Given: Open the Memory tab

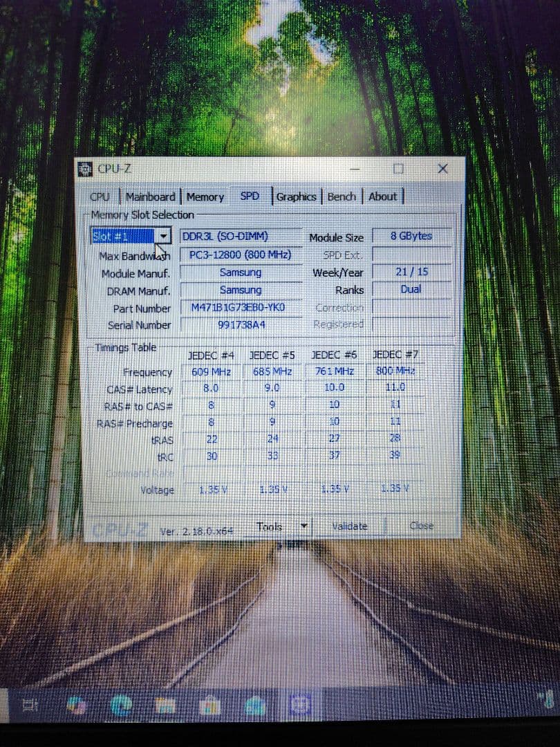Looking at the screenshot, I should pos(205,196).
